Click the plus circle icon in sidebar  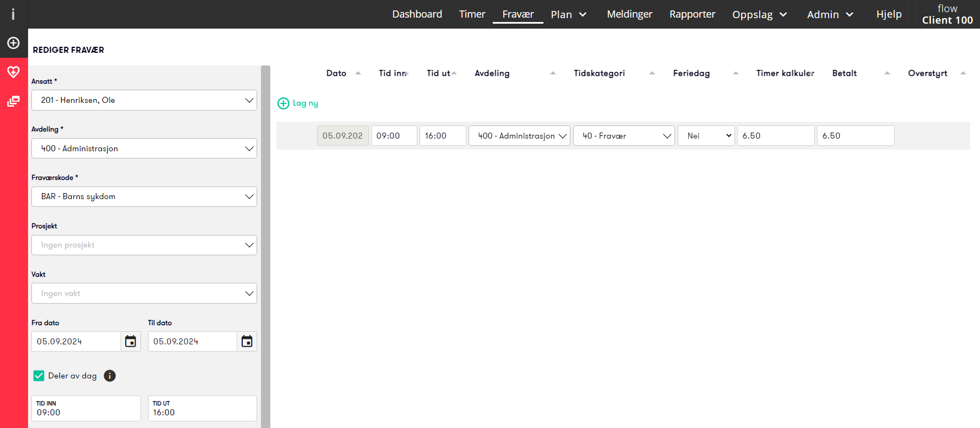tap(13, 43)
